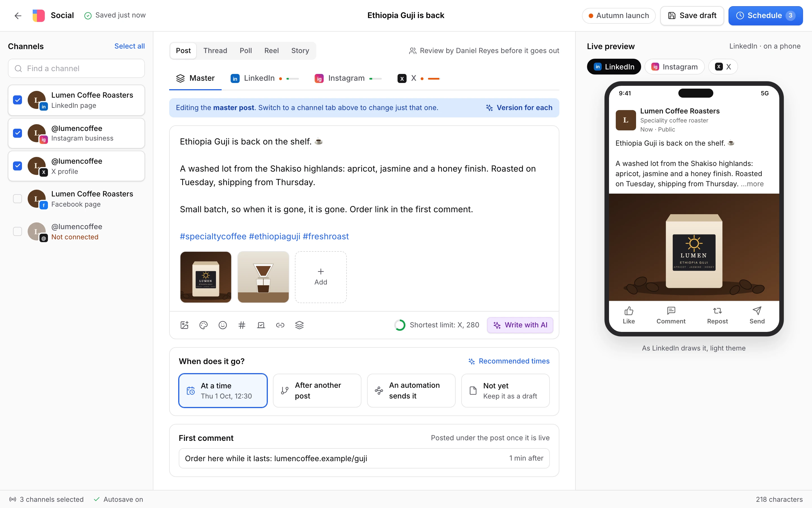Insert a link with the link icon

(x=280, y=325)
